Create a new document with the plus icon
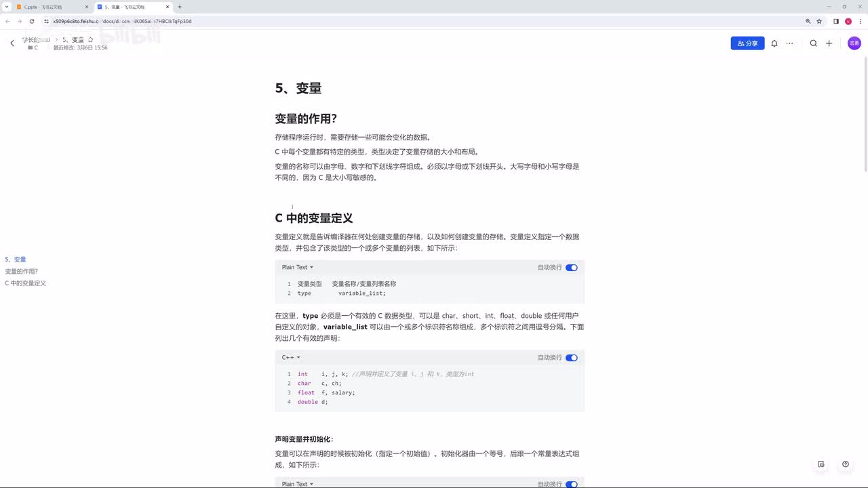868x488 pixels. point(829,43)
